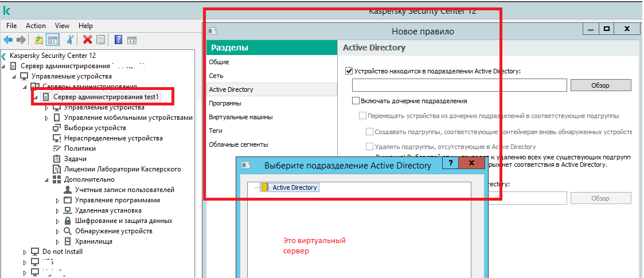Click the Дополнительно four-squares icon
This screenshot has height=278, width=644.
pyautogui.click(x=57, y=179)
